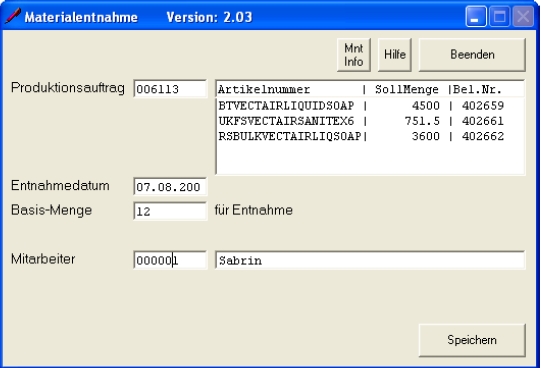541x368 pixels.
Task: Minimize the Materialentnahme window
Action: click(x=476, y=16)
